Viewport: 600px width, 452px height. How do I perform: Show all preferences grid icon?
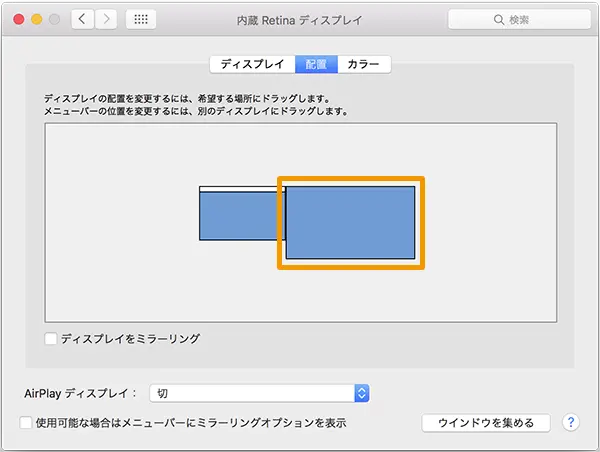(140, 19)
